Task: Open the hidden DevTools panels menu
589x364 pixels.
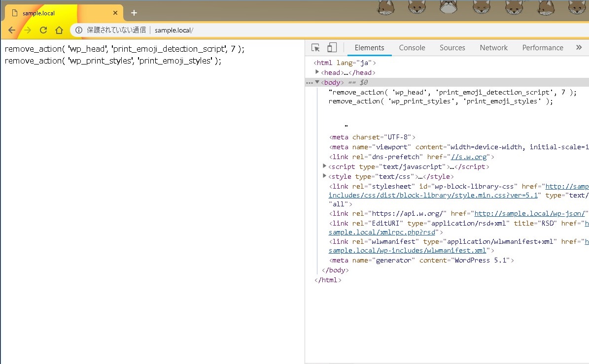Action: tap(578, 47)
